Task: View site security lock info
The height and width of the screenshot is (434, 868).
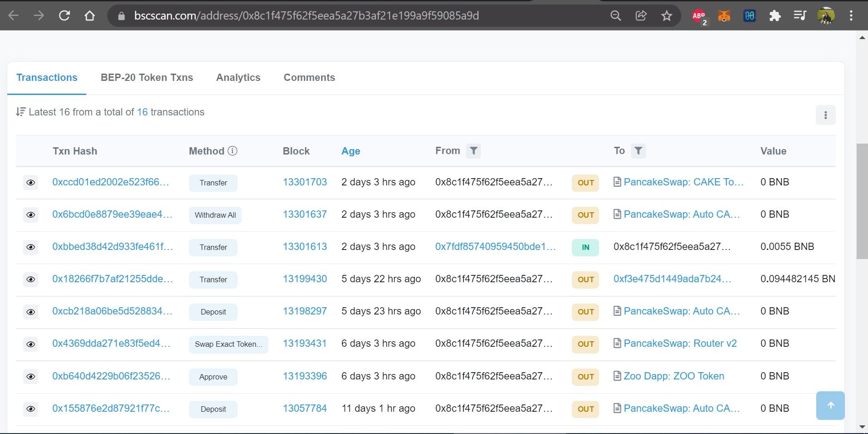Action: click(x=121, y=16)
